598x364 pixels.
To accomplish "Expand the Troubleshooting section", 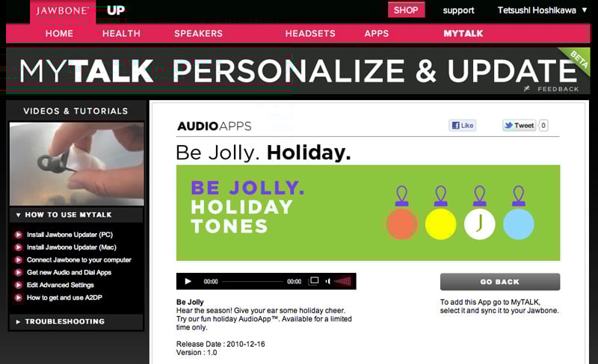I will (x=75, y=322).
